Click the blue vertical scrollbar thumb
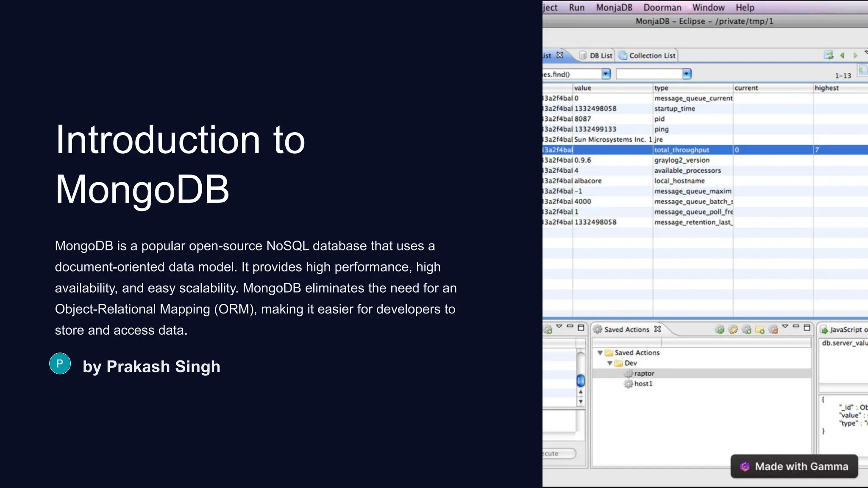The width and height of the screenshot is (868, 488). coord(581,380)
